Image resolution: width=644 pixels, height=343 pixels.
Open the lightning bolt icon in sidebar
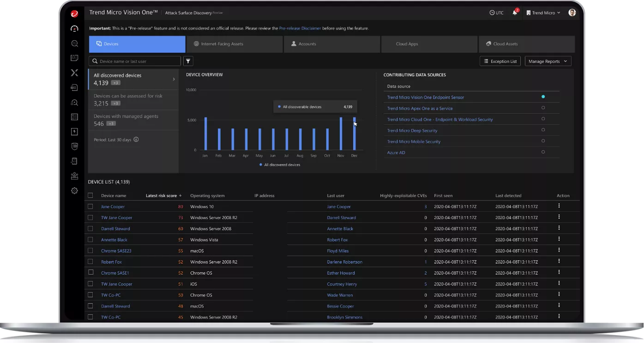[74, 132]
